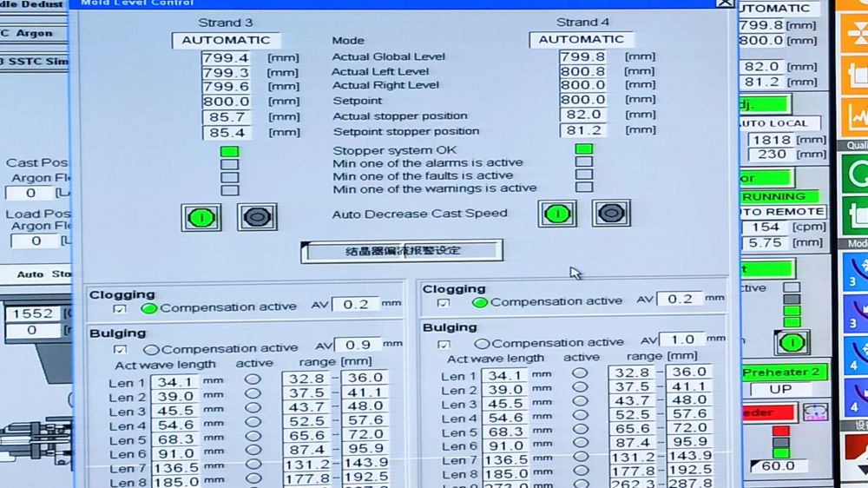Turn on Auto Decrease Cast Speed for Strand 4
The image size is (868, 488).
point(557,214)
